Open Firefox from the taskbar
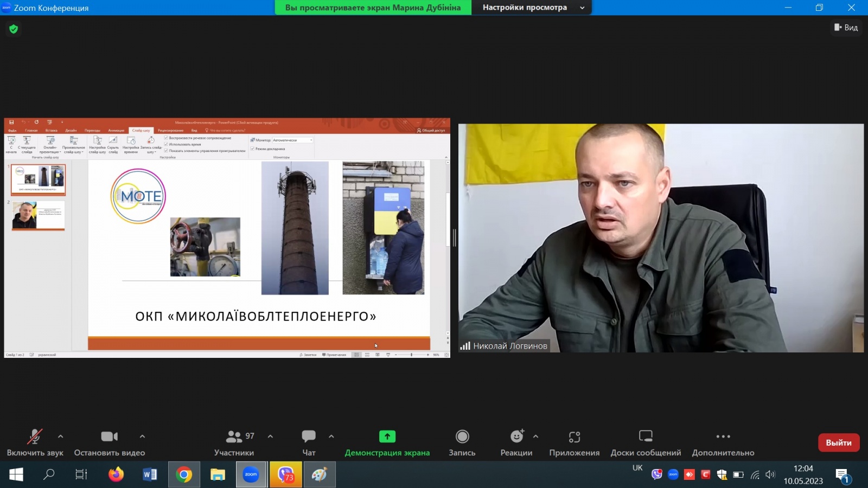The image size is (868, 488). (116, 475)
